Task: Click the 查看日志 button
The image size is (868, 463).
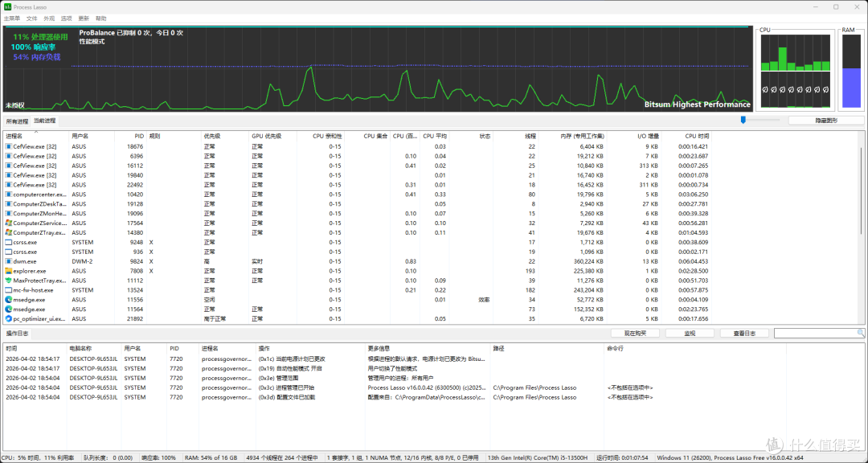Action: 744,334
